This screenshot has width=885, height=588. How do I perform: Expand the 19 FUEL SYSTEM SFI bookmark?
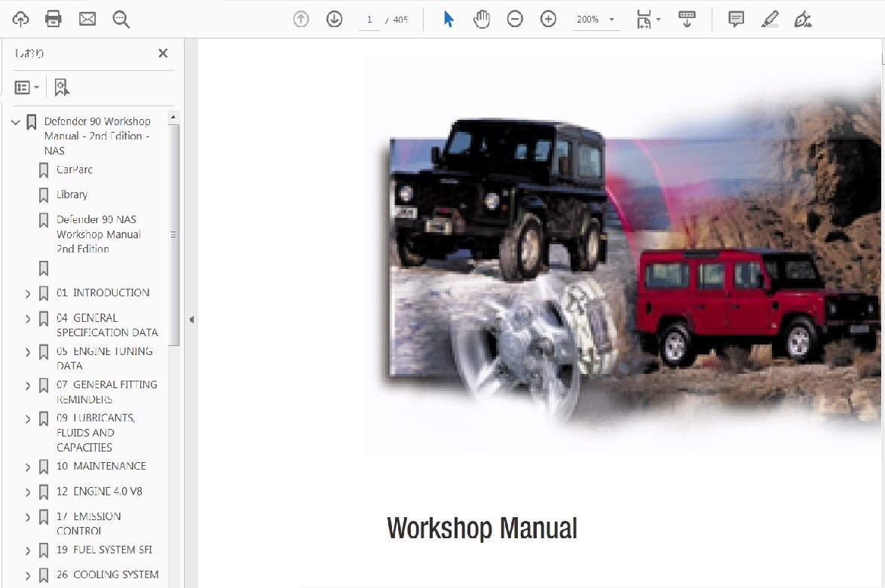[28, 550]
